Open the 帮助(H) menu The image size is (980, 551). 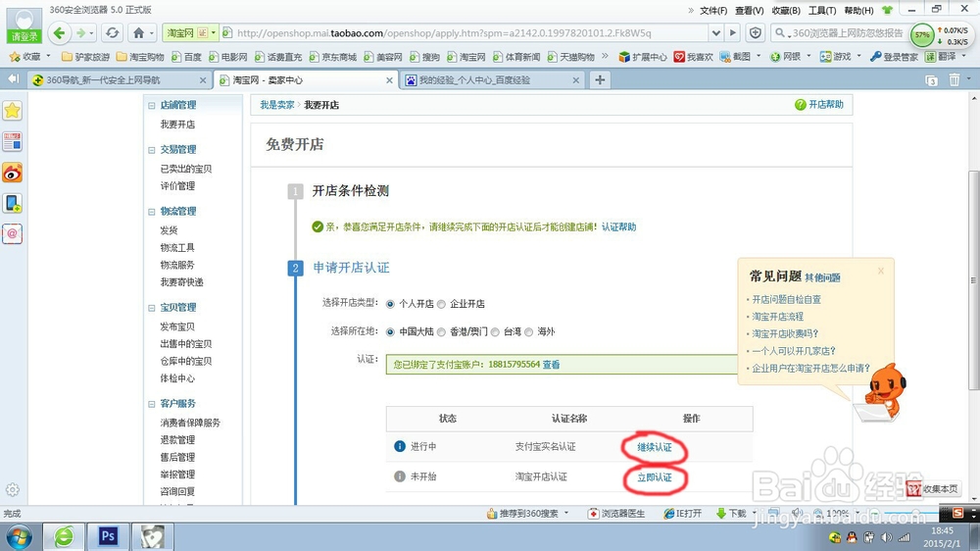(x=858, y=10)
